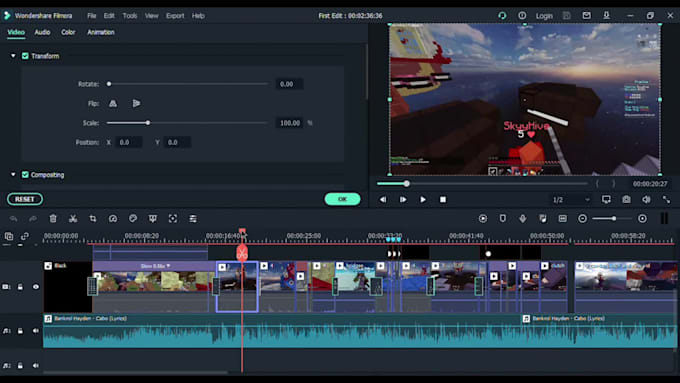This screenshot has width=680, height=383.
Task: Open the Export menu
Action: [175, 16]
